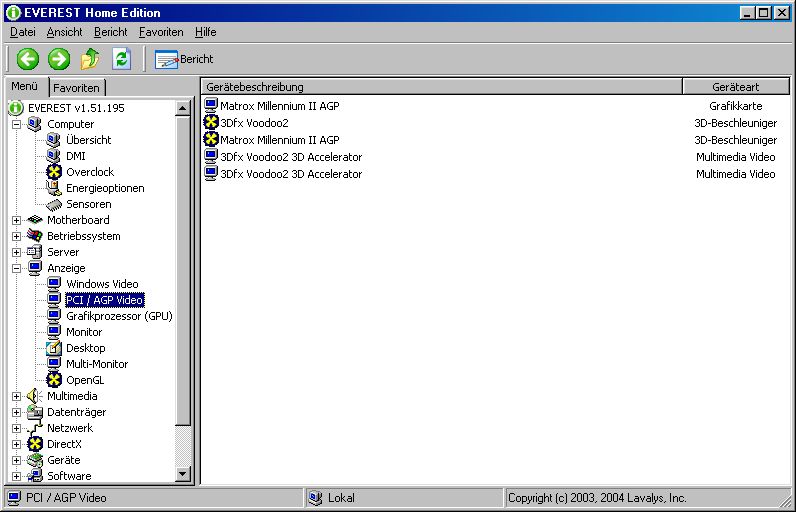Screen dimensions: 796x512
Task: Collapse the Anzeige tree node
Action: [16, 268]
